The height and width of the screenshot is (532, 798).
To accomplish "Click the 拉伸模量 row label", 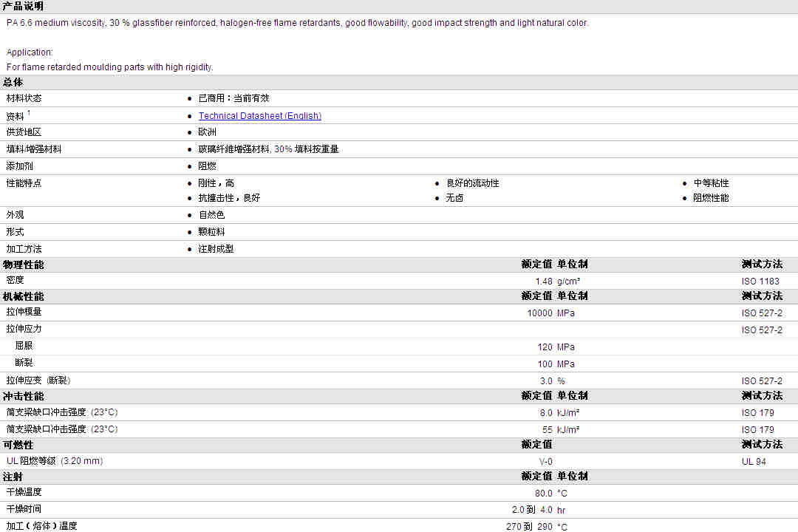I will (24, 312).
